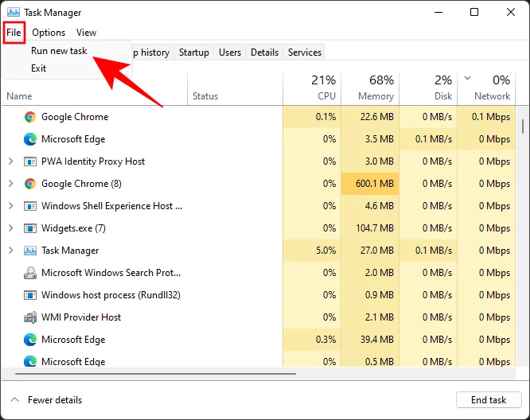Collapse view using Fewer details chevron
530x420 pixels.
tap(14, 400)
